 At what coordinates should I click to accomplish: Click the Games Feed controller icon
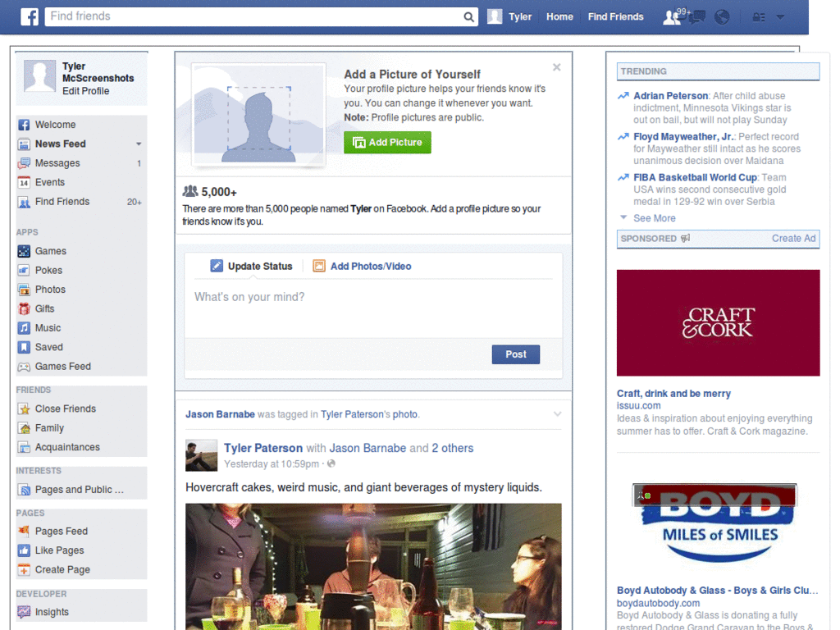(24, 367)
